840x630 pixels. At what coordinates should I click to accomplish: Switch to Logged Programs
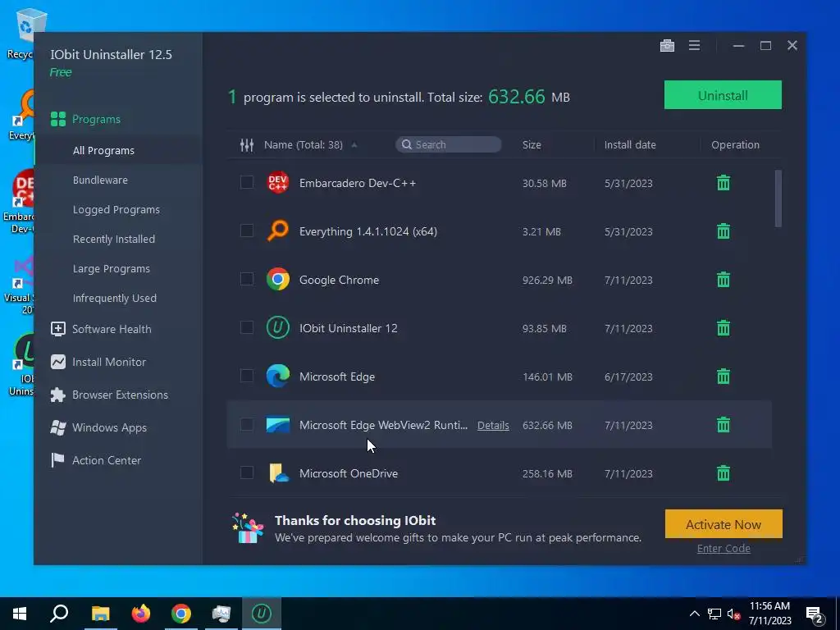118,209
